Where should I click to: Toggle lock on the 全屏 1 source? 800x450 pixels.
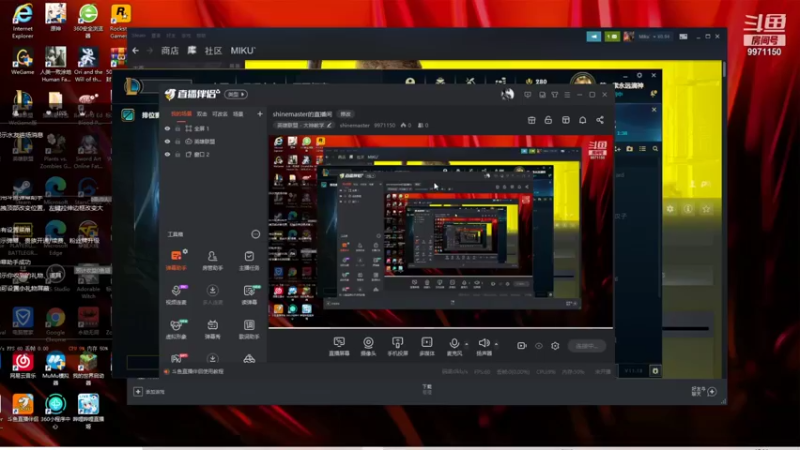coord(178,129)
